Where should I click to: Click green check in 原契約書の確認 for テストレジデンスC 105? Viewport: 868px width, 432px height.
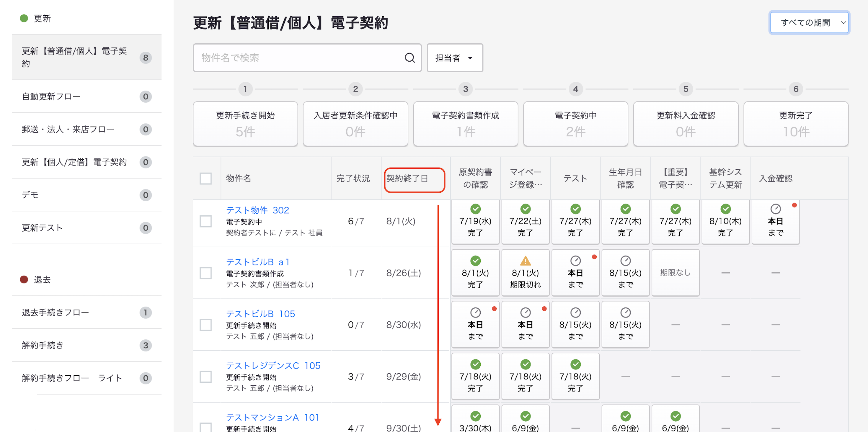pyautogui.click(x=475, y=364)
